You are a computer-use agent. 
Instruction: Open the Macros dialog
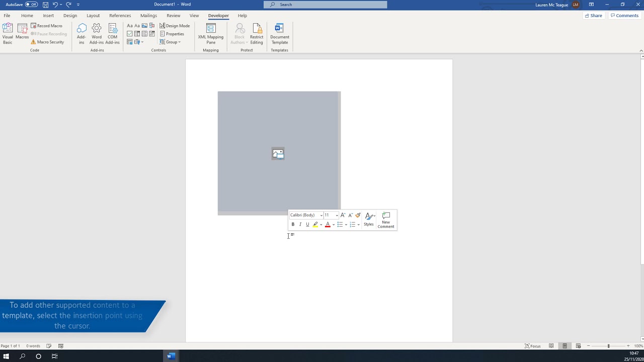click(x=22, y=31)
